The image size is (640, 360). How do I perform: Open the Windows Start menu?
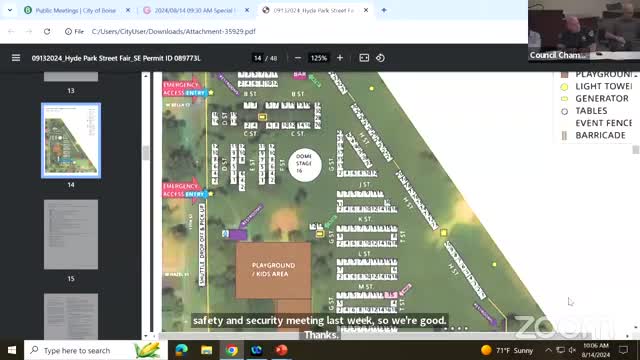click(12, 350)
